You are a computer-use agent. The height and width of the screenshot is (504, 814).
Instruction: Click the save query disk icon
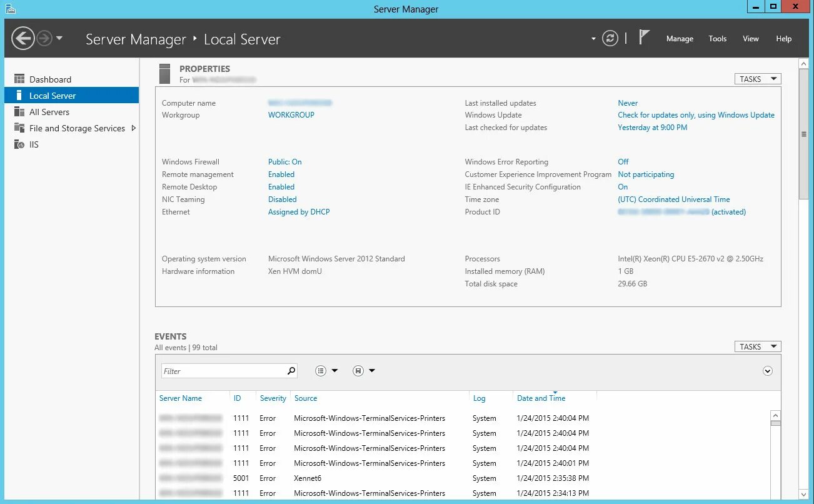click(x=358, y=371)
